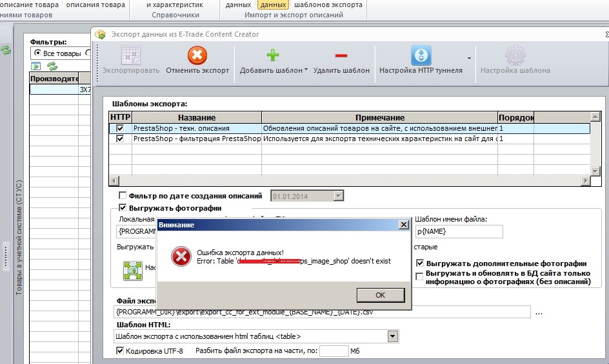The image size is (609, 364).
Task: Enable Выгружать и обновлять в БД сайта
Action: [419, 276]
